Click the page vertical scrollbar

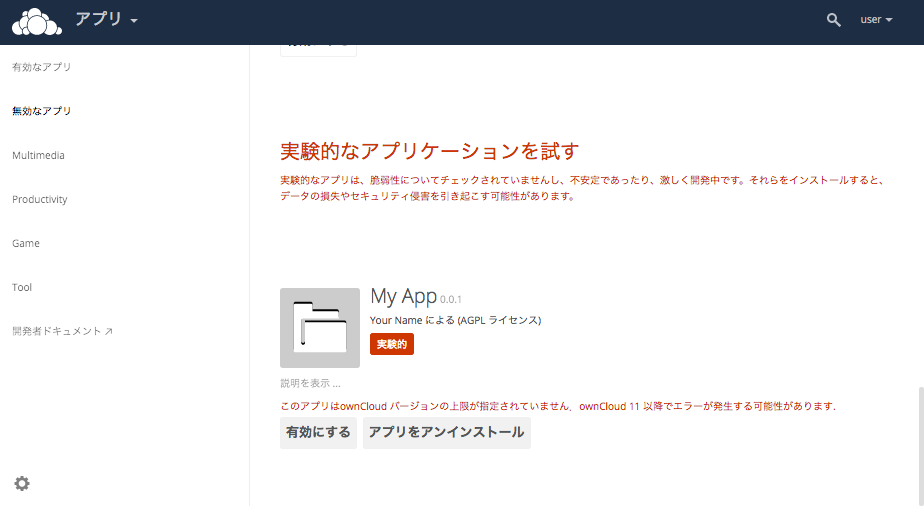(920, 446)
